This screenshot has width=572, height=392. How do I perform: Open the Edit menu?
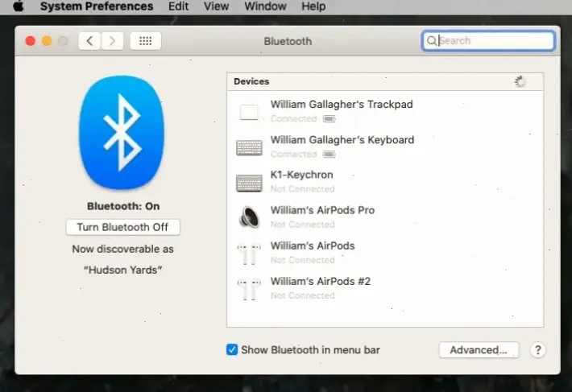[178, 6]
